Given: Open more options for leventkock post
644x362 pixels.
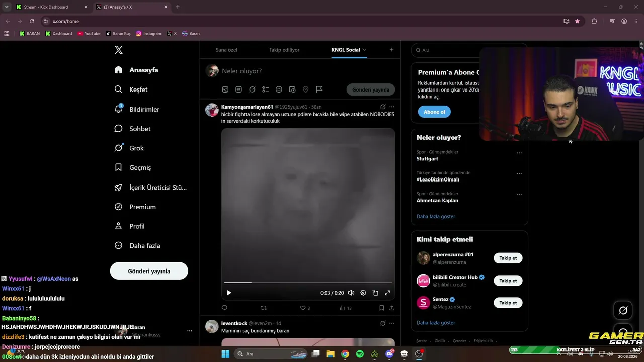Looking at the screenshot, I should 392,323.
